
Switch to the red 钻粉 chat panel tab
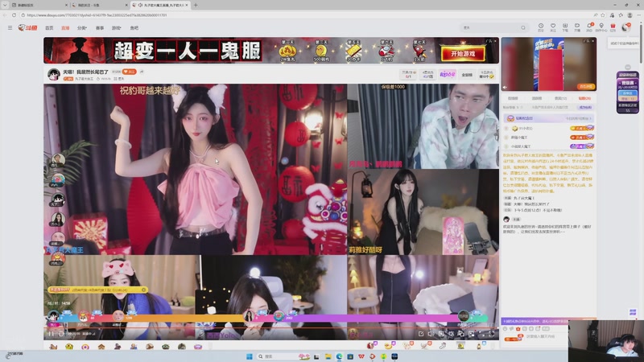coord(584,98)
